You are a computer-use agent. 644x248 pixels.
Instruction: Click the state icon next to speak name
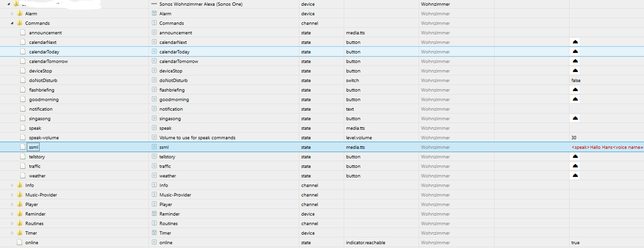point(154,128)
